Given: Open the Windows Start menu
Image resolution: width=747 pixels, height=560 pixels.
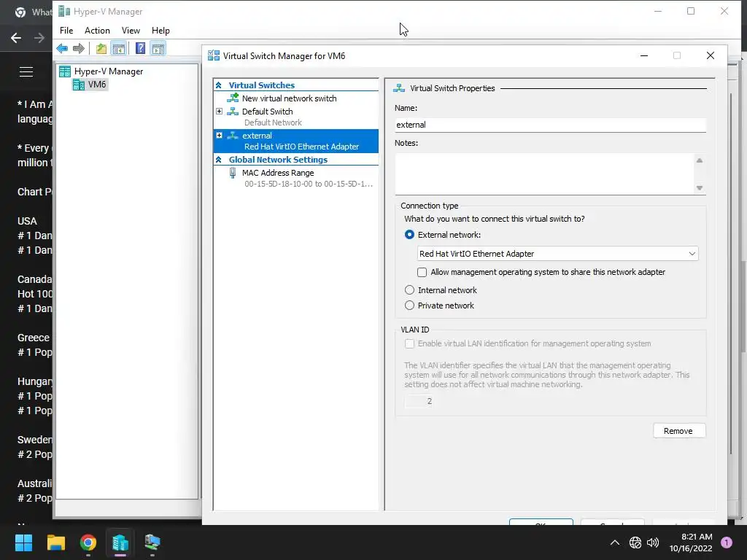Looking at the screenshot, I should pos(23,542).
